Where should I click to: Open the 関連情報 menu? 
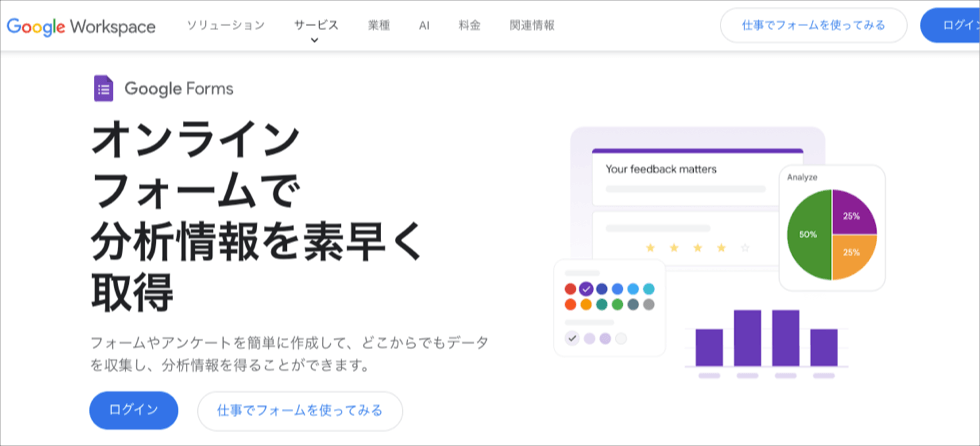click(532, 26)
